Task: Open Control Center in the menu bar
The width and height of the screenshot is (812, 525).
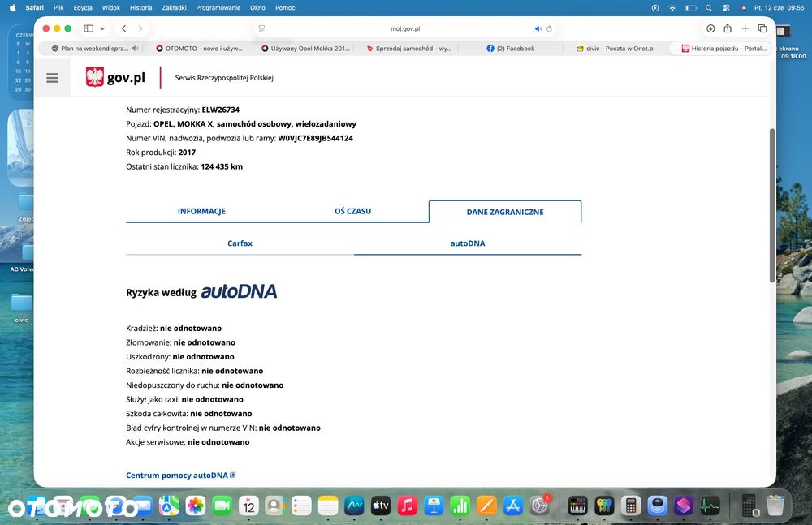Action: pyautogui.click(x=727, y=8)
